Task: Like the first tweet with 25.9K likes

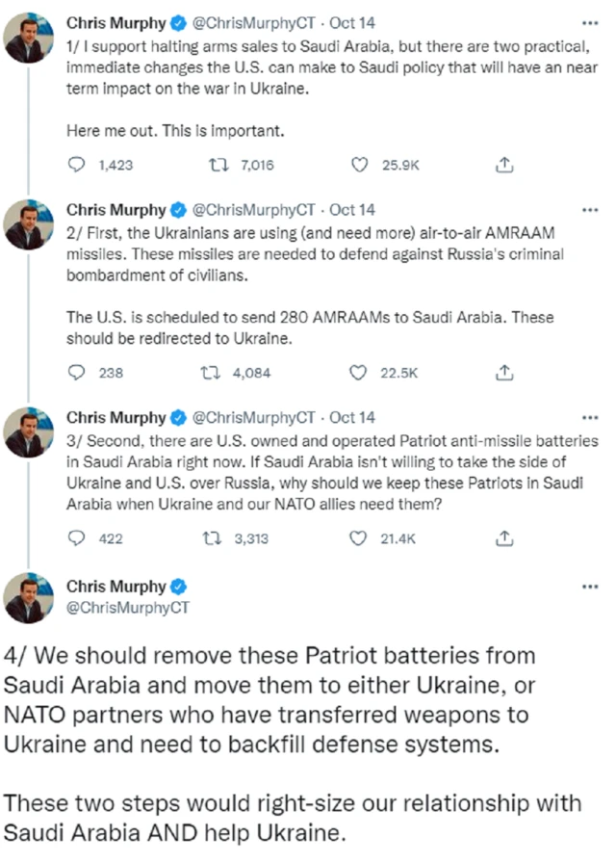Action: tap(360, 165)
